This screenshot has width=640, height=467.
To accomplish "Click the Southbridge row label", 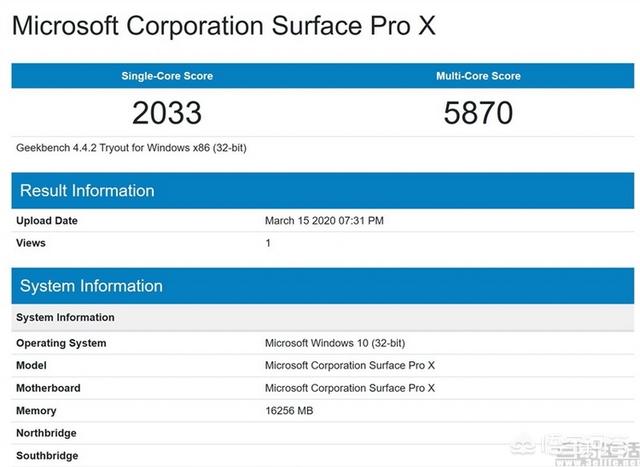I will (47, 456).
